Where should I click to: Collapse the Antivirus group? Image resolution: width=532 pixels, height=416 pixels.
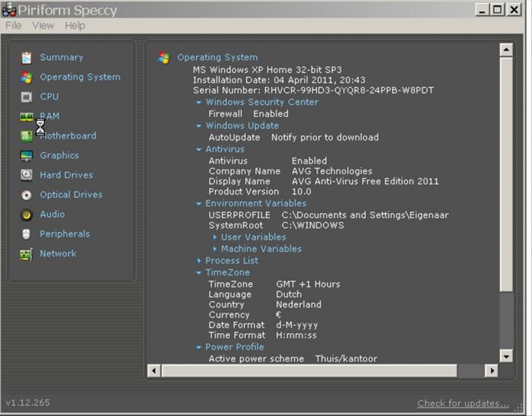pos(199,149)
